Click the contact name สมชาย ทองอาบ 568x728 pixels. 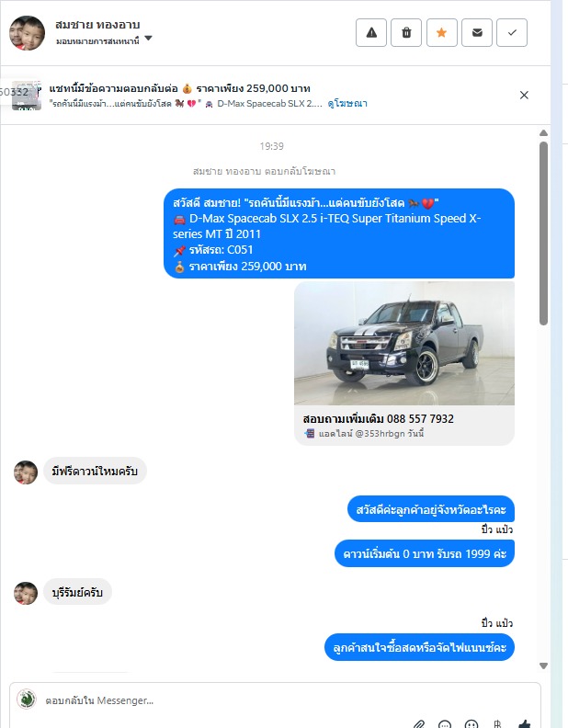coord(97,25)
